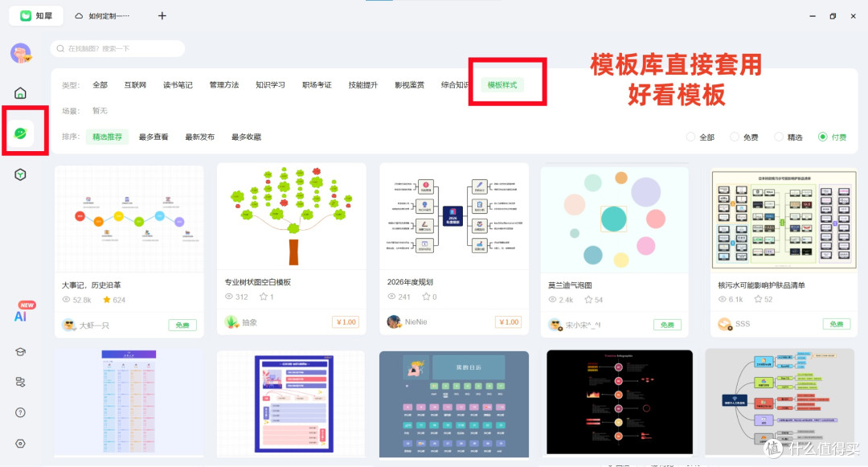
Task: Add a new tab with plus icon
Action: point(162,15)
